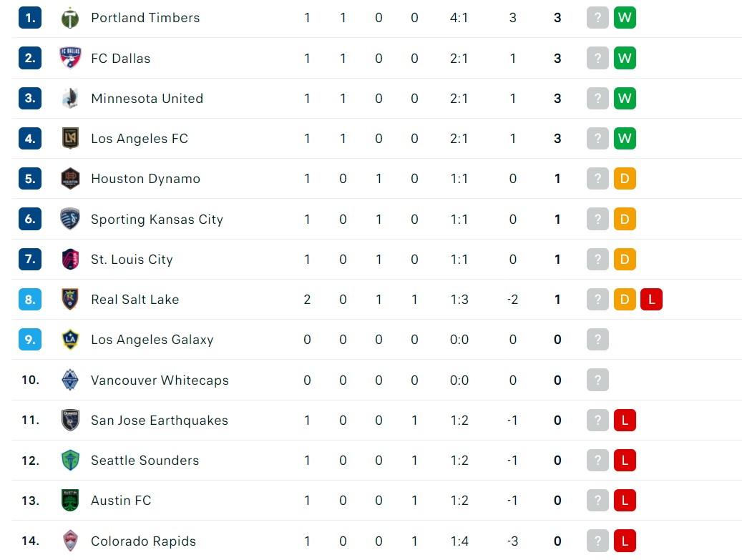Click Real Salt Lake orange D badge

[625, 300]
